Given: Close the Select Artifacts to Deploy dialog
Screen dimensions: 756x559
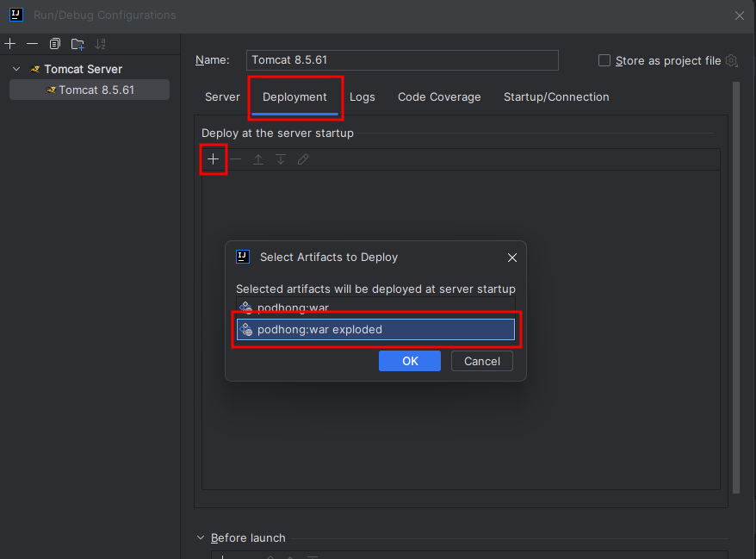Looking at the screenshot, I should coord(512,258).
